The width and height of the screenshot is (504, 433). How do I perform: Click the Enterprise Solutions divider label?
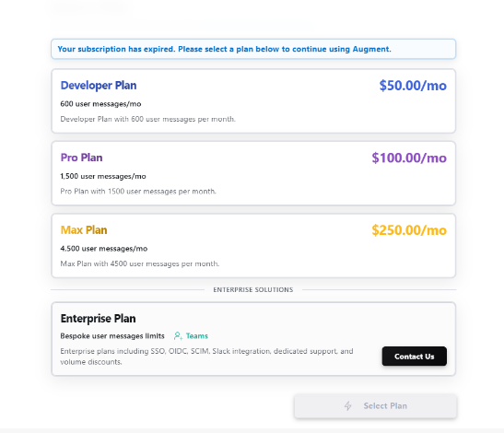point(253,289)
